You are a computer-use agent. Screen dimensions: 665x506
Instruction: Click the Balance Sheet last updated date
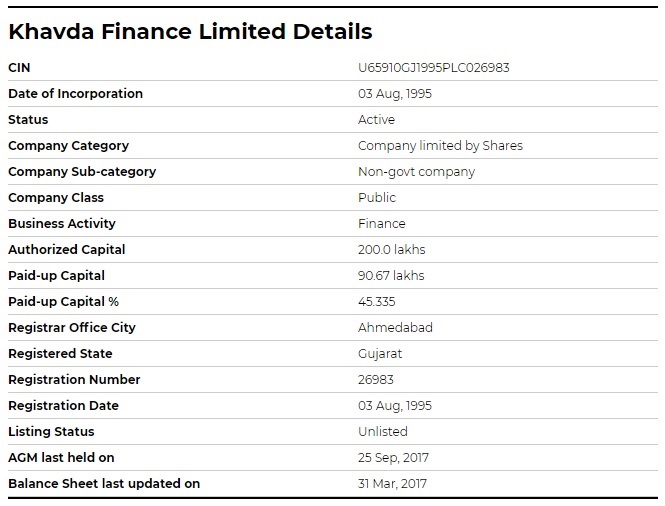point(390,484)
